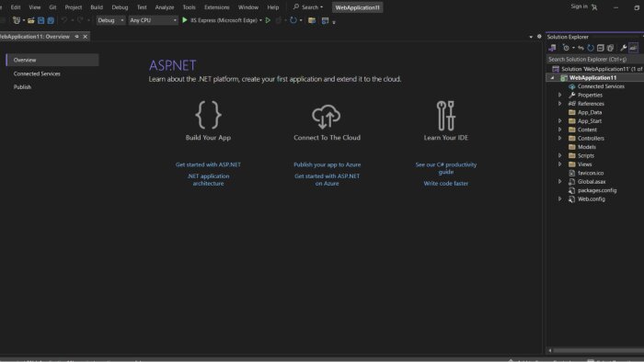Click the Redo arrow icon
The height and width of the screenshot is (362, 644).
click(x=80, y=20)
